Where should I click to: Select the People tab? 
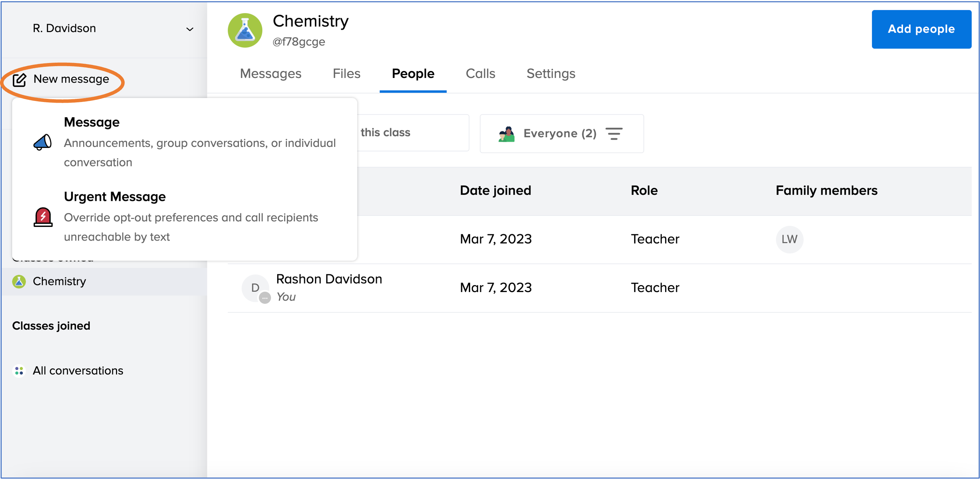(413, 73)
